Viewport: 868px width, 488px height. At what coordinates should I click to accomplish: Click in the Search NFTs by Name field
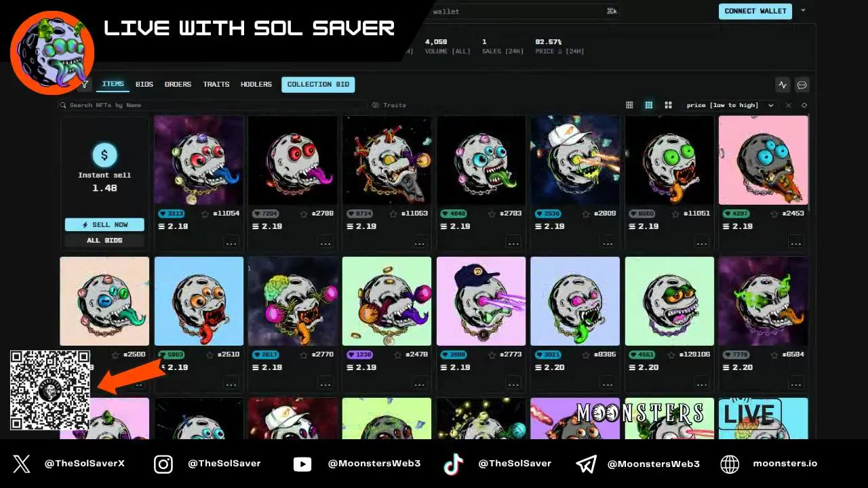212,105
